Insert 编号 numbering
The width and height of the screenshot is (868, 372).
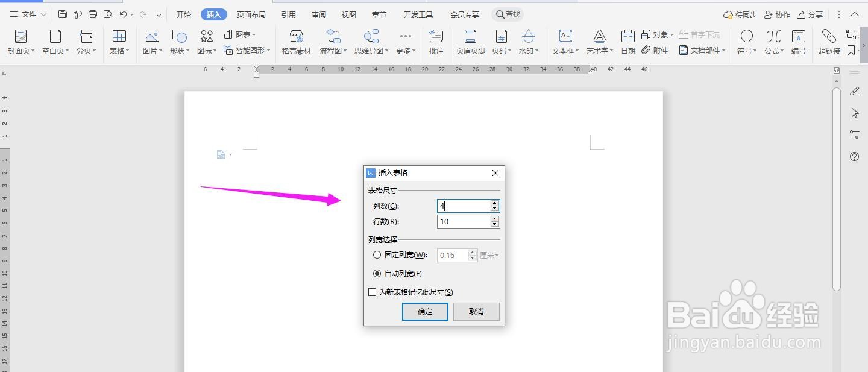(799, 42)
